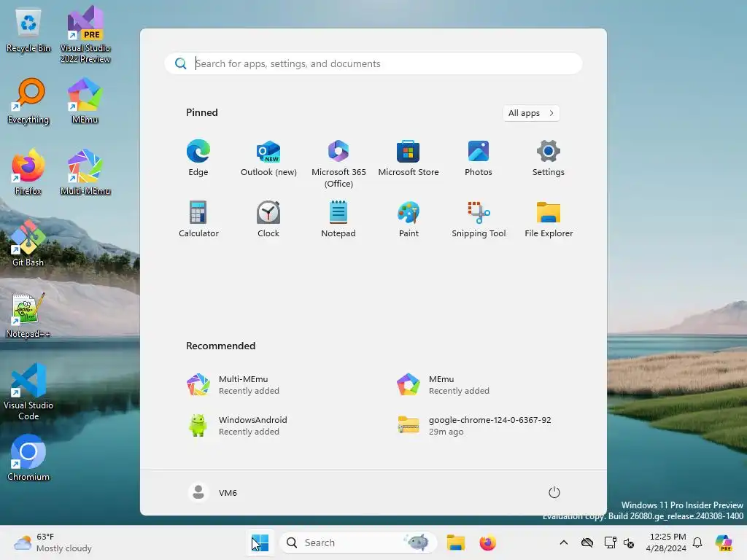Launch Calculator from Start menu
The width and height of the screenshot is (747, 560).
tap(198, 219)
